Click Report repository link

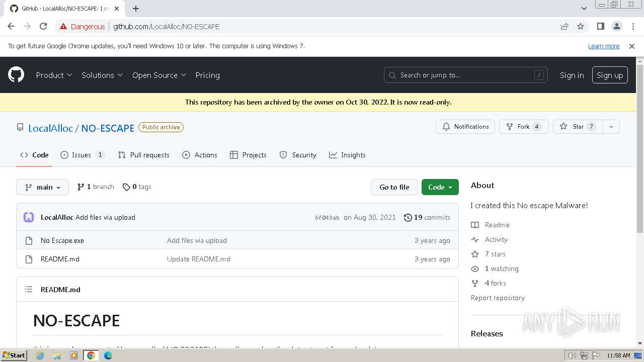498,298
